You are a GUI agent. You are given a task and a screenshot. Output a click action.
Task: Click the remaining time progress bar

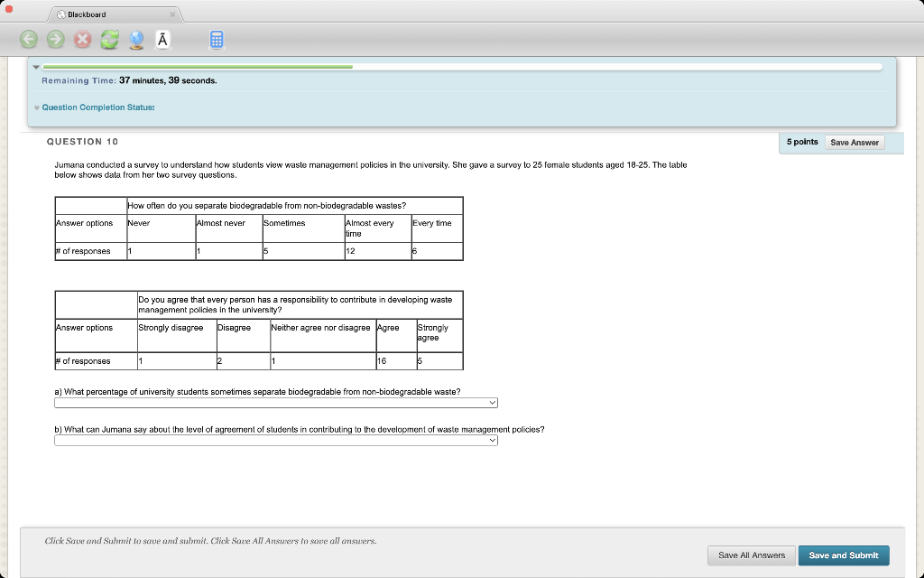pyautogui.click(x=462, y=67)
